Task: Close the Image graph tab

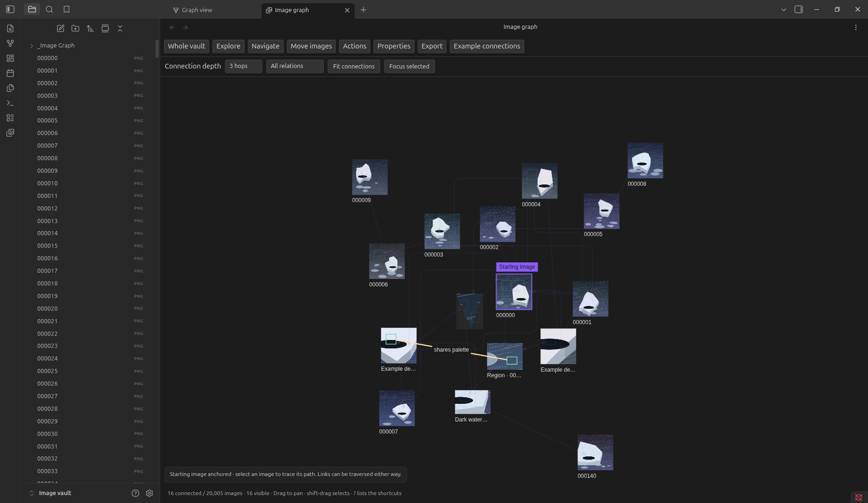Action: tap(347, 10)
